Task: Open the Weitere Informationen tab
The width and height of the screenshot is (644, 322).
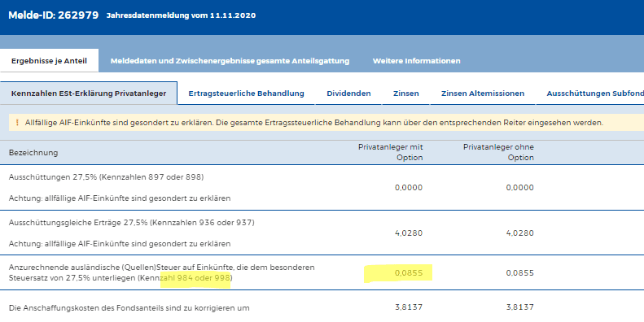Action: coord(417,61)
